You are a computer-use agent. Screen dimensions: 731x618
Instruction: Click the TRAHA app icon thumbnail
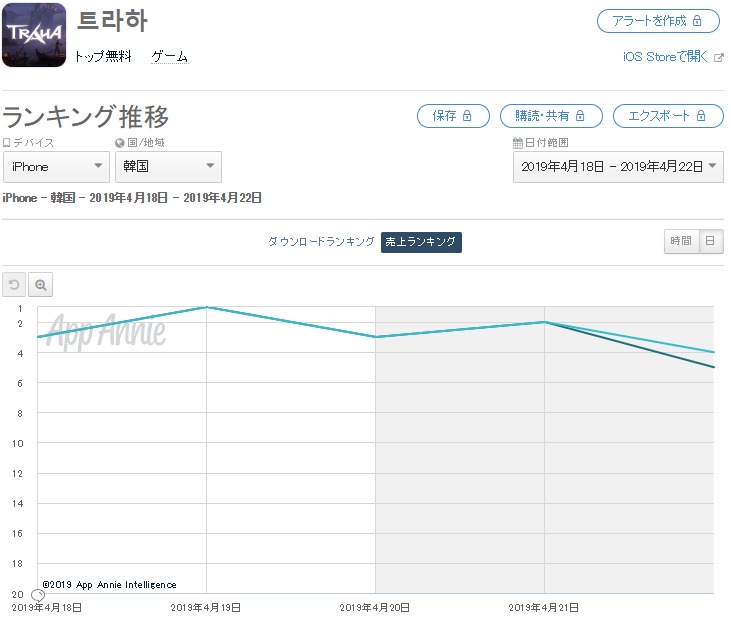34,35
